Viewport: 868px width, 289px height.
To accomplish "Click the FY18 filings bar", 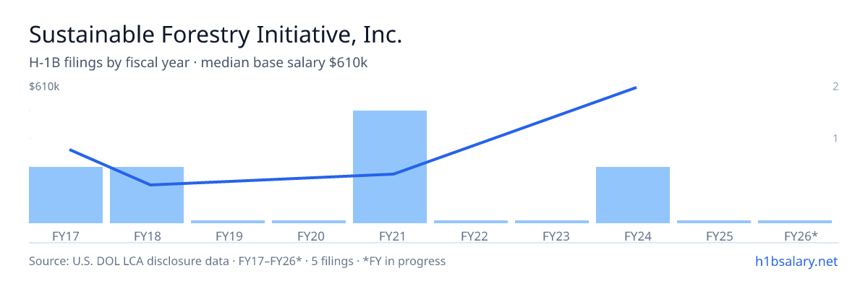I will [x=147, y=195].
